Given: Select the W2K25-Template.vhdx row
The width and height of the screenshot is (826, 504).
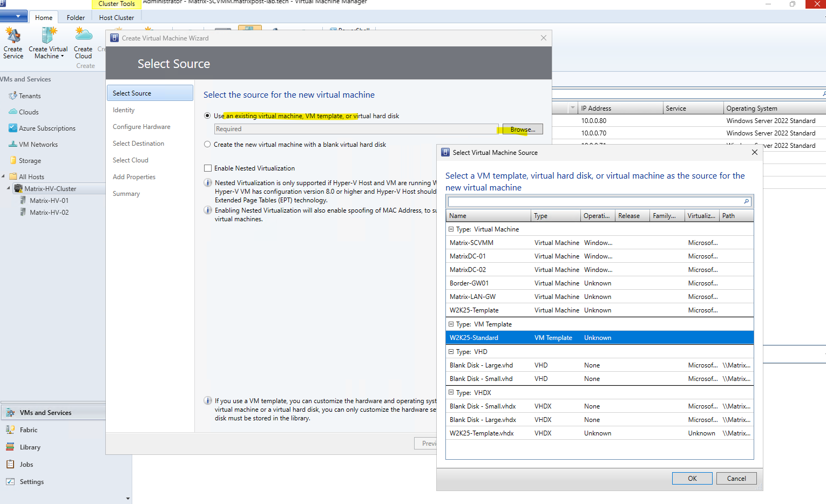Looking at the screenshot, I should (x=600, y=433).
